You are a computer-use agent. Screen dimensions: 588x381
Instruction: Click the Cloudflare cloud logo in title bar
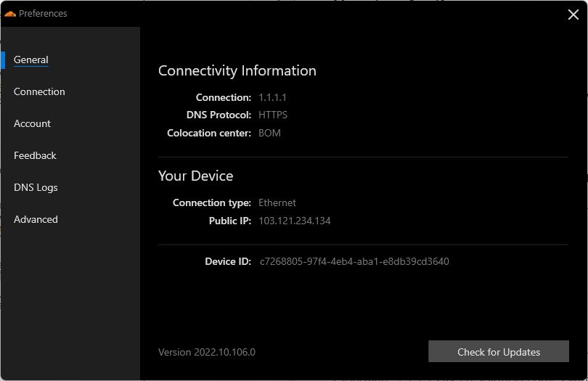(10, 14)
